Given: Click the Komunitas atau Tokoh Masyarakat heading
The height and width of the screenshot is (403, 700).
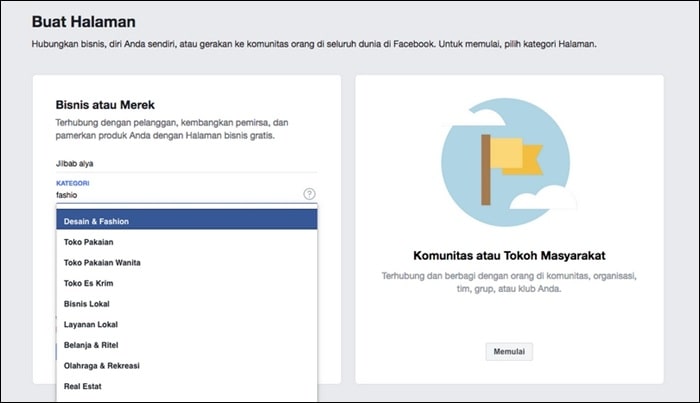Looking at the screenshot, I should click(x=509, y=256).
